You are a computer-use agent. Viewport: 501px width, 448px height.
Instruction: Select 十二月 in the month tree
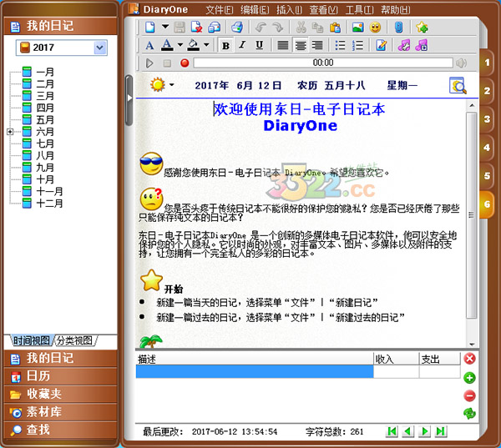[49, 203]
